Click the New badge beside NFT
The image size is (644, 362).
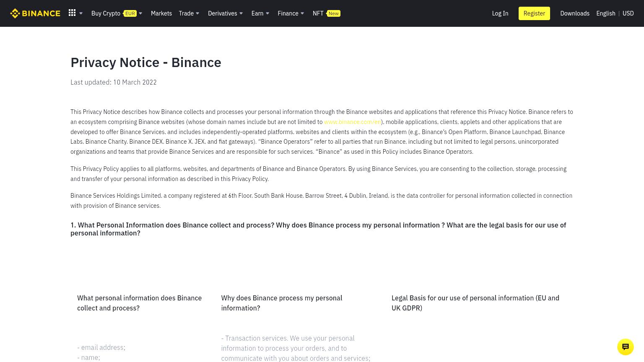pyautogui.click(x=333, y=13)
